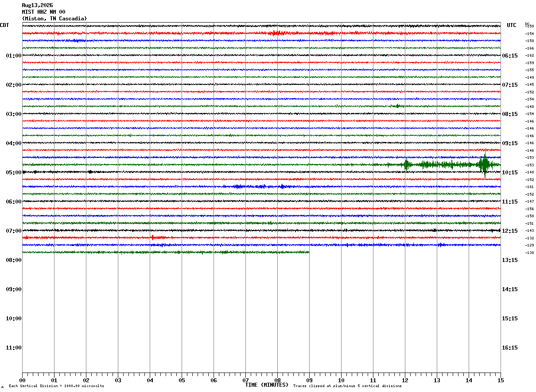Select the MIST HHZ NM 00 station title

point(43,12)
